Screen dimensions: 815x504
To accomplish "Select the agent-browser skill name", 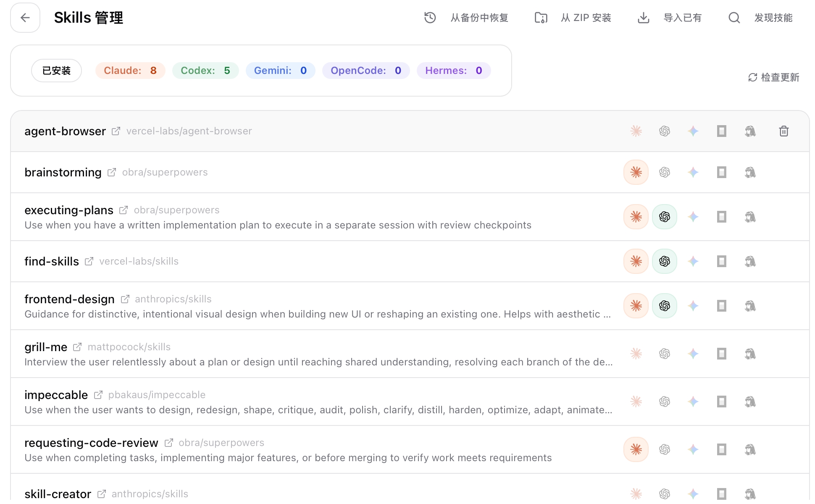I will point(65,131).
